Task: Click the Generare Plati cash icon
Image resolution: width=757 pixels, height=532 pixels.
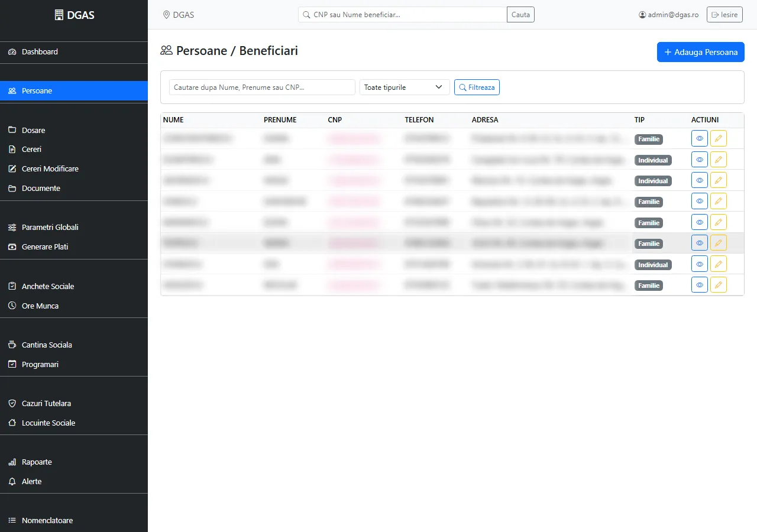Action: [x=12, y=247]
